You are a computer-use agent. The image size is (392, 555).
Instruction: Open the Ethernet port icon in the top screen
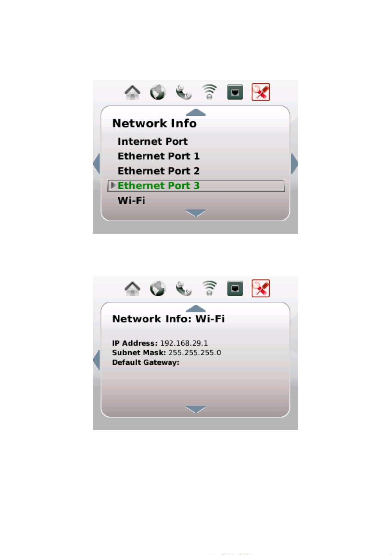click(235, 92)
